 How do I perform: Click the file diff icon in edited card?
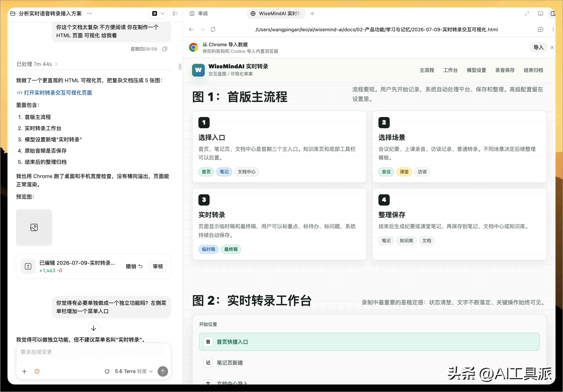[x=28, y=266]
